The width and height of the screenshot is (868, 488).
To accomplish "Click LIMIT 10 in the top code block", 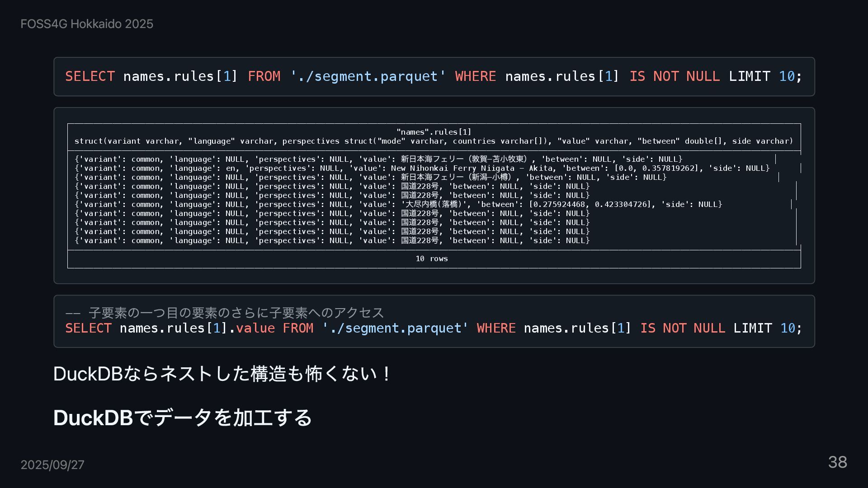I will [x=761, y=76].
